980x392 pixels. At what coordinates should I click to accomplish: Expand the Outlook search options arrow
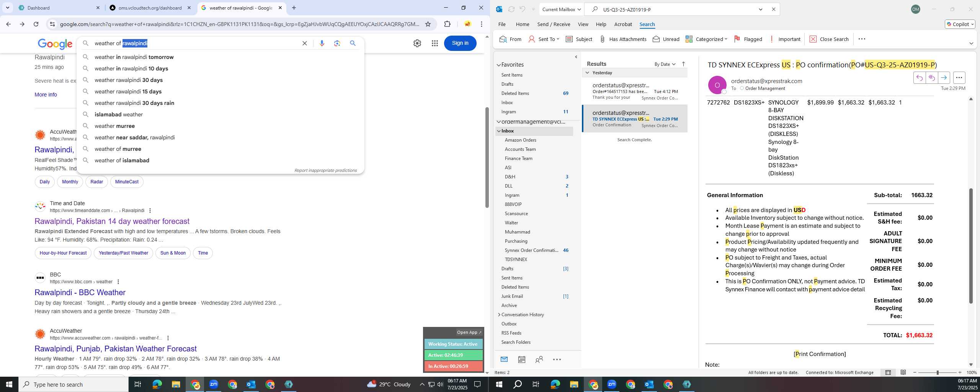pyautogui.click(x=761, y=9)
